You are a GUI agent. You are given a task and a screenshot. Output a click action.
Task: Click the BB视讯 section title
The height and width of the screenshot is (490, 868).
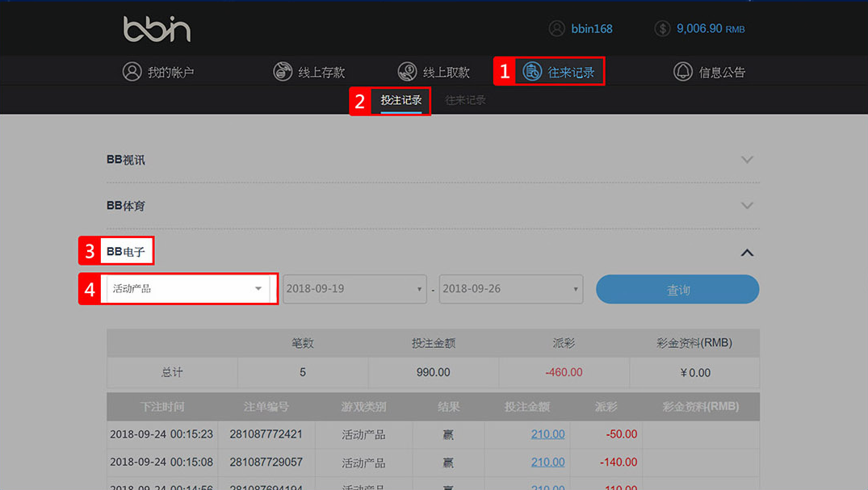coord(126,160)
